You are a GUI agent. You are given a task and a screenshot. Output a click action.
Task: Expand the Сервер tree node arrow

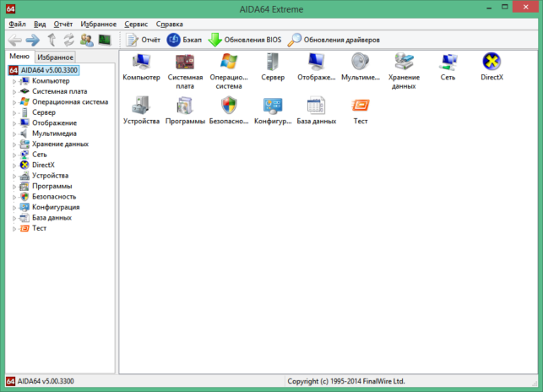14,113
